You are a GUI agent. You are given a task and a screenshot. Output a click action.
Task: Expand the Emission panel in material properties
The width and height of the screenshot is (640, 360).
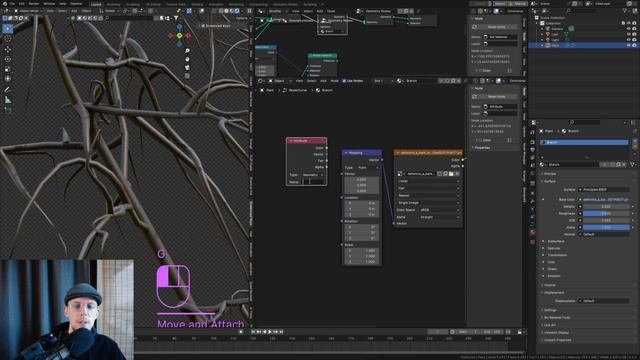[553, 276]
